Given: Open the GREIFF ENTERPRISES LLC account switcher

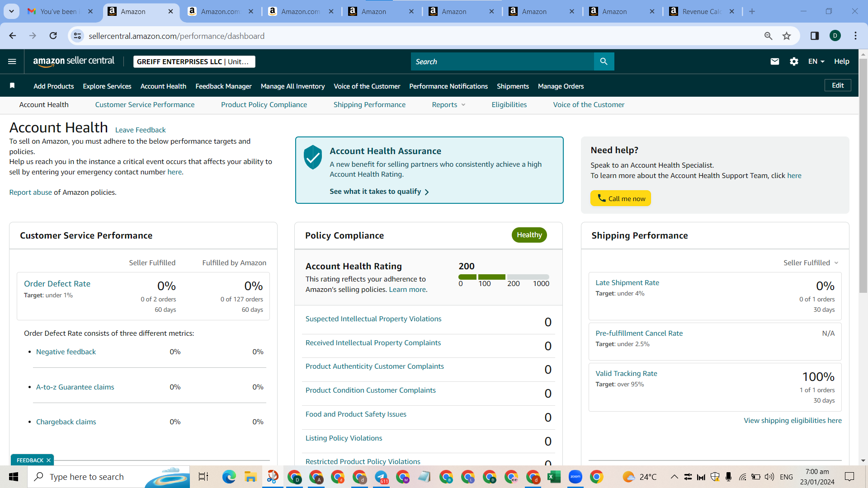Looking at the screenshot, I should [194, 61].
